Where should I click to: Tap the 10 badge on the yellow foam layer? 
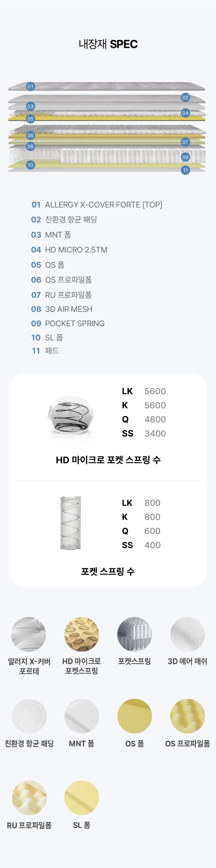click(x=30, y=165)
